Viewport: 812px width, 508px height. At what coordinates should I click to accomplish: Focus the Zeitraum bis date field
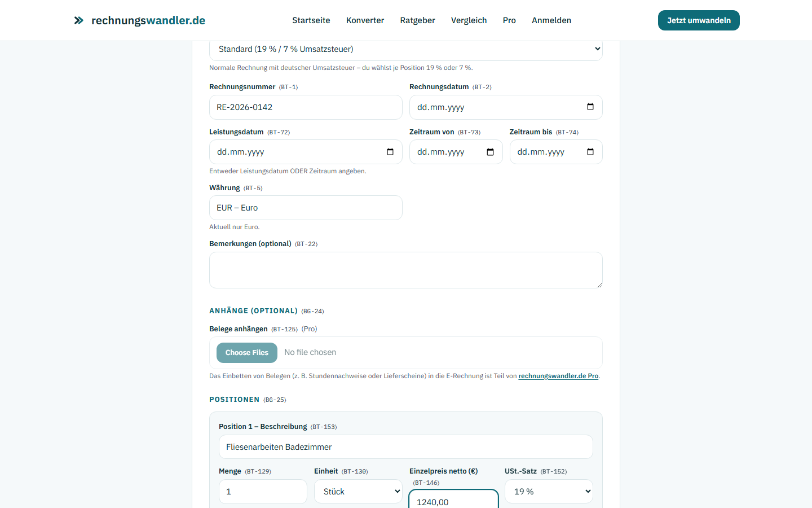556,152
